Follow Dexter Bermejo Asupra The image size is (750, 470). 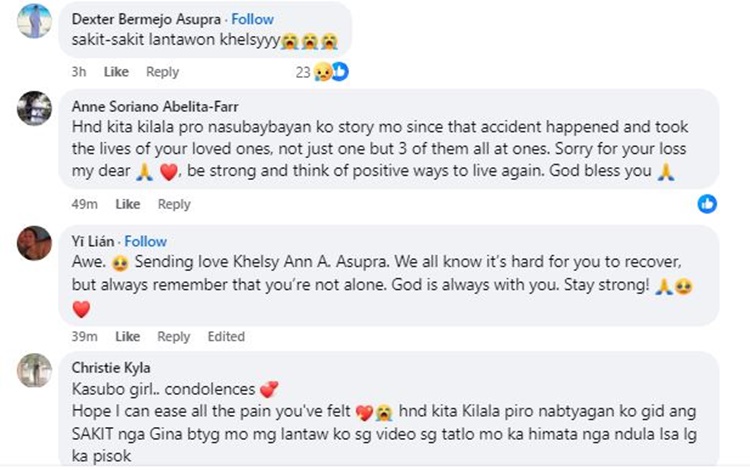(x=254, y=19)
